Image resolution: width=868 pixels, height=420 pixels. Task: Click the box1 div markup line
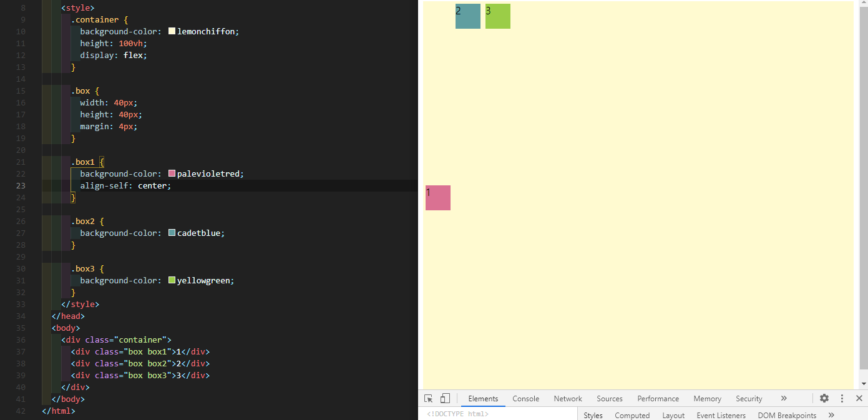(140, 352)
